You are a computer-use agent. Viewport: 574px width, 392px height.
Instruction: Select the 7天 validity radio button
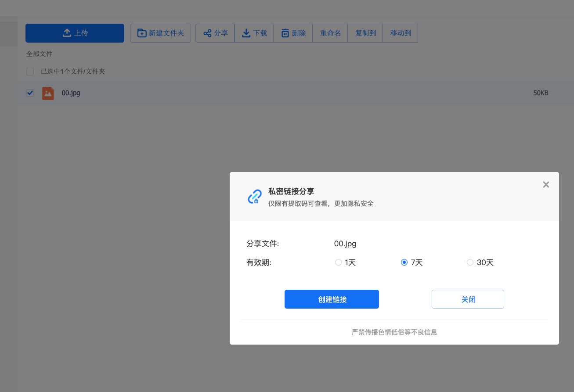(x=404, y=263)
